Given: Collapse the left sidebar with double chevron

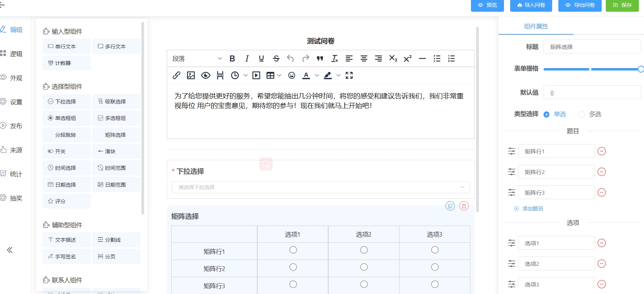Looking at the screenshot, I should tap(10, 250).
